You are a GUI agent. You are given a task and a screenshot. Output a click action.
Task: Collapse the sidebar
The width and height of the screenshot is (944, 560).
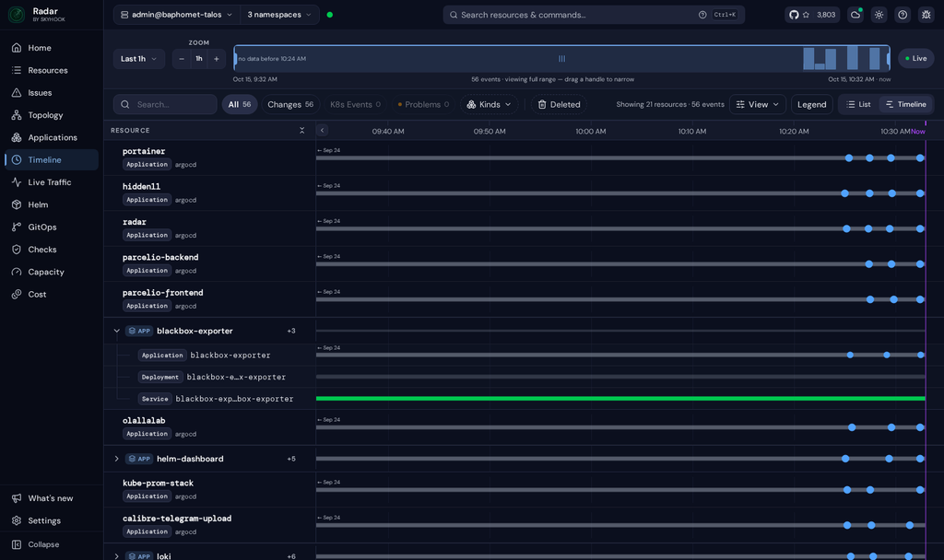(x=52, y=544)
